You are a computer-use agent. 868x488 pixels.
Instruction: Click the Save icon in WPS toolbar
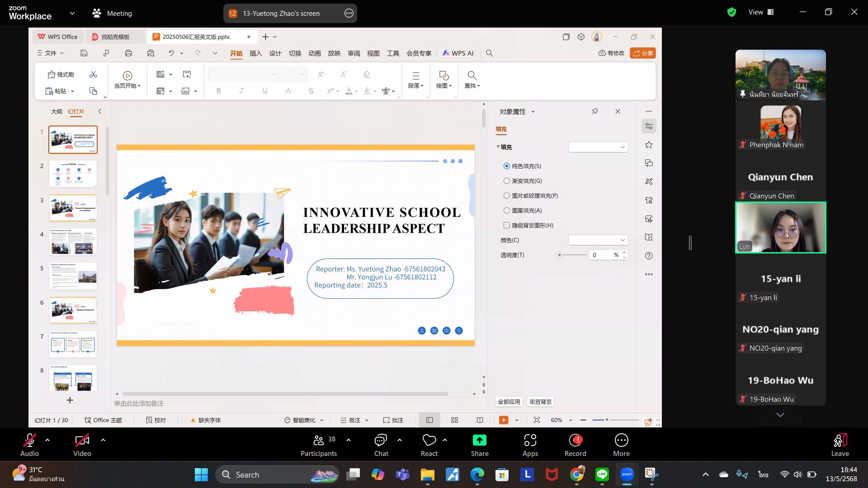coord(84,53)
